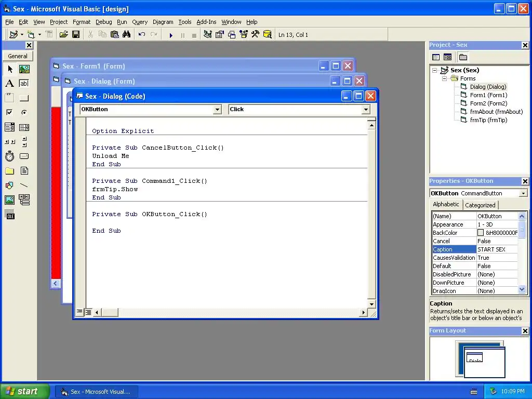Switch to Procedure View in code window

click(79, 311)
